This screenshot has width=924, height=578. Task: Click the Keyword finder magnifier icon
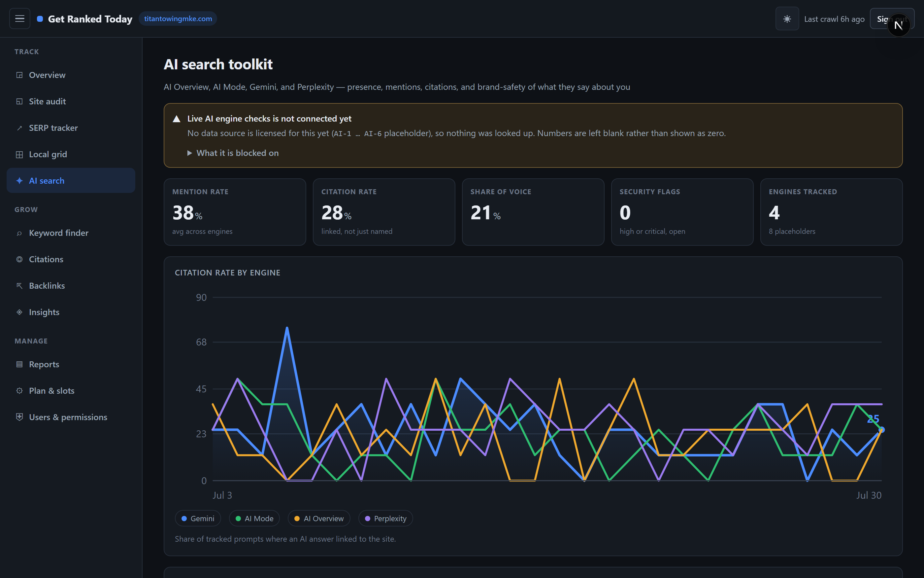tap(19, 233)
